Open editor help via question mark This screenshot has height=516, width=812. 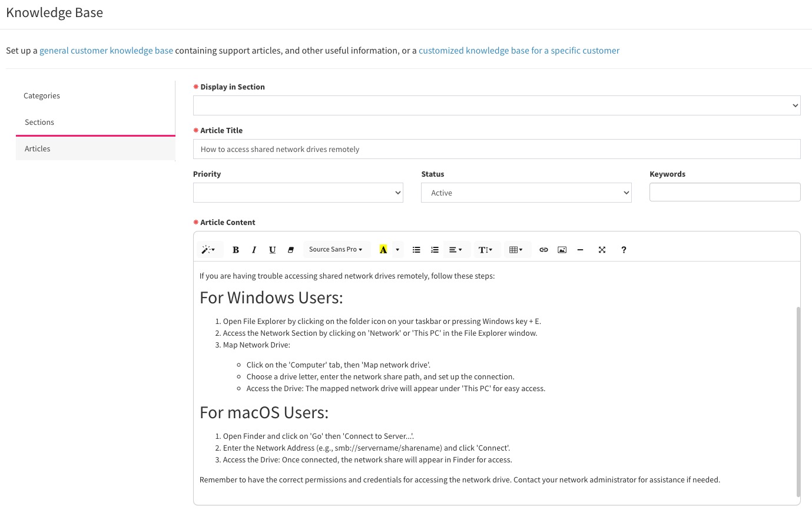[x=624, y=250]
